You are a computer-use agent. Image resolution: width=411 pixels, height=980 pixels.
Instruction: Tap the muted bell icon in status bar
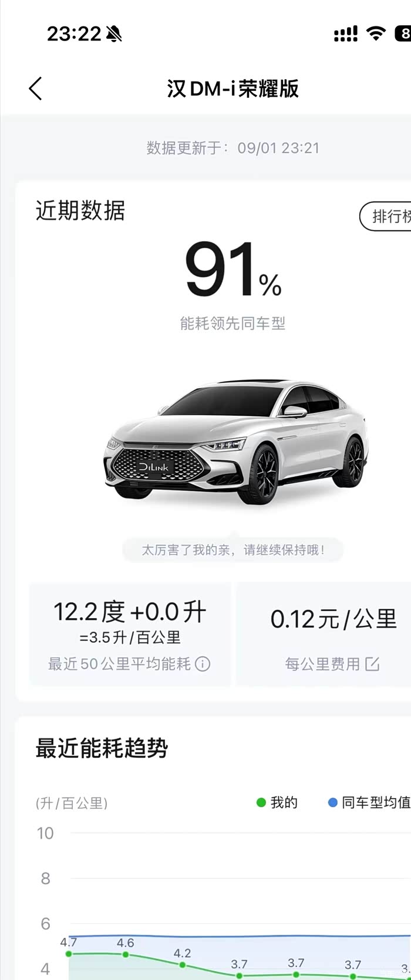pyautogui.click(x=114, y=34)
